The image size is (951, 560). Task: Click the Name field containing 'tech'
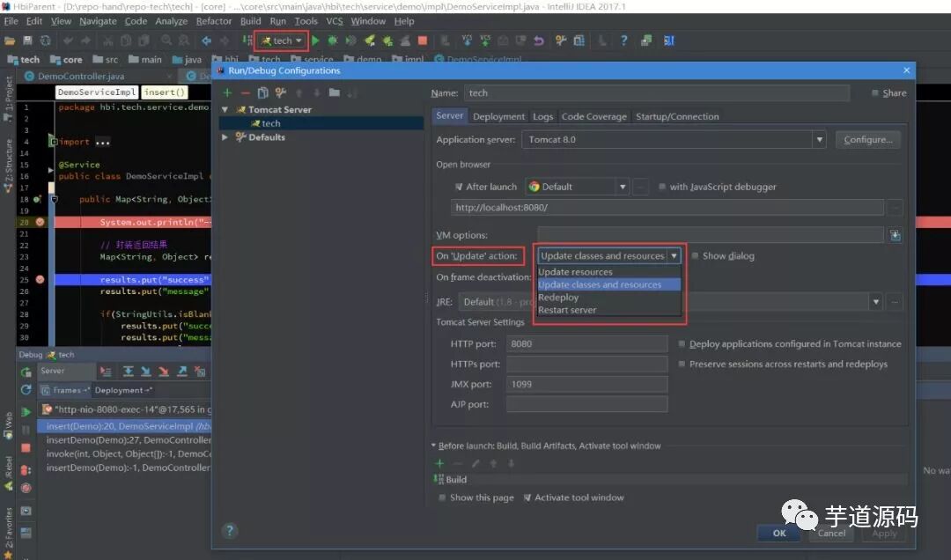click(657, 92)
